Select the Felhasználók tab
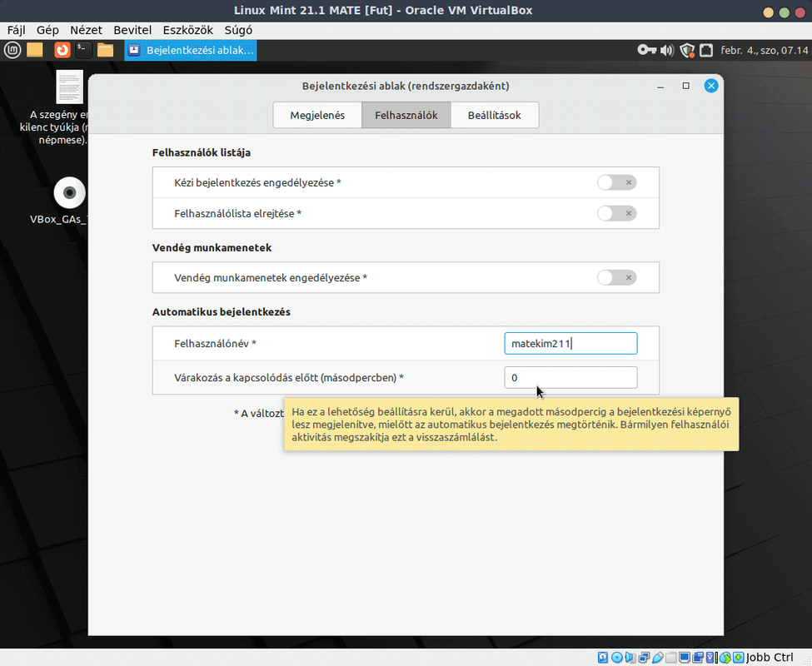812x666 pixels. (x=406, y=115)
